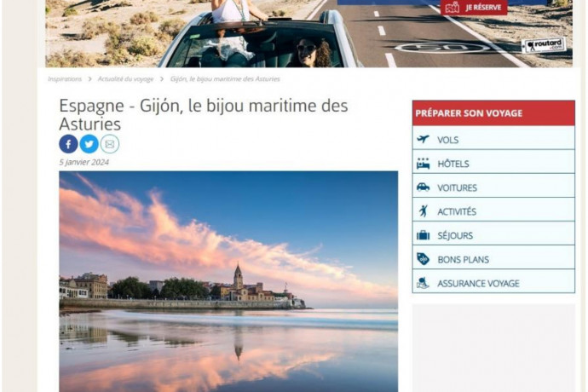Image resolution: width=588 pixels, height=392 pixels.
Task: Click the suitcase icon for Séjours
Action: (423, 235)
